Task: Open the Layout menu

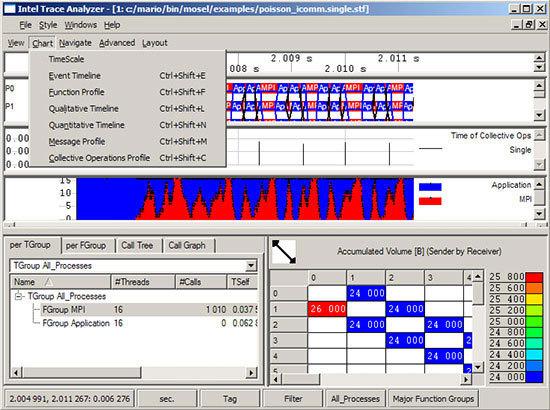Action: click(155, 43)
